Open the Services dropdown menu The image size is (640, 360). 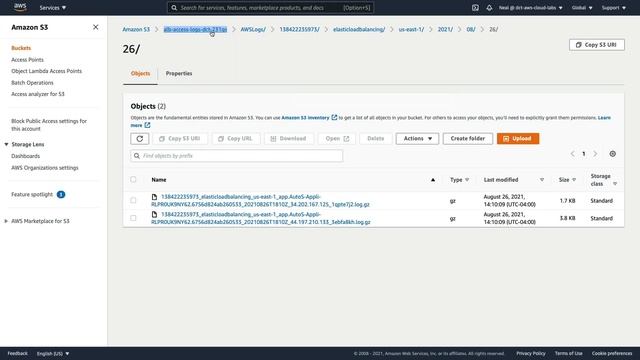[53, 8]
